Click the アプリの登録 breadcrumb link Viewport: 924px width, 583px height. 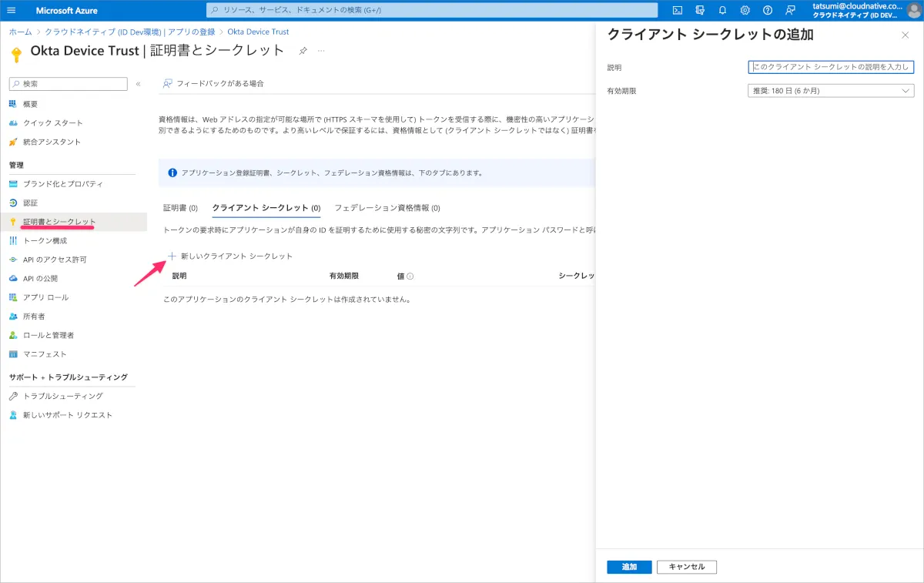click(190, 32)
